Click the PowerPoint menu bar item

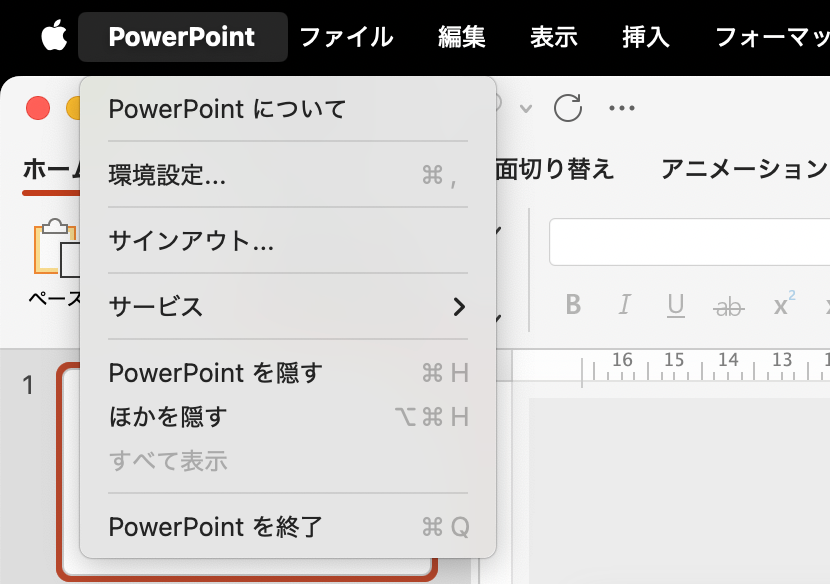[x=183, y=37]
